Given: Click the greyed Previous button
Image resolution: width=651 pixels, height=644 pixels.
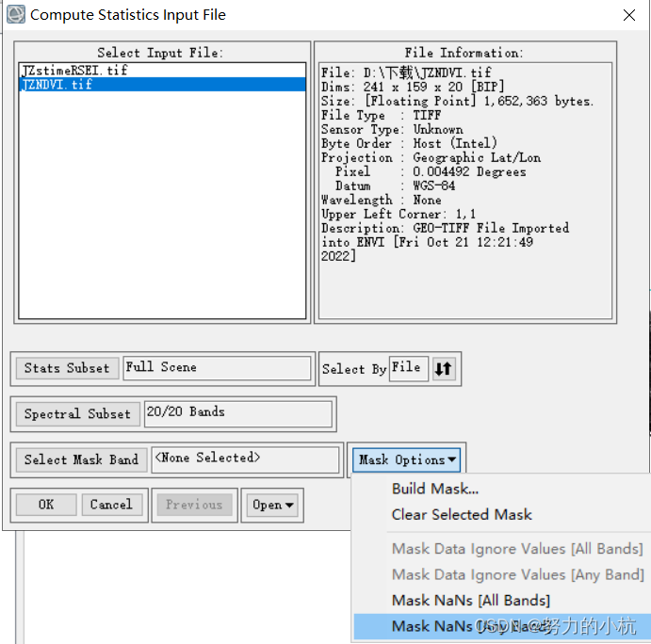Looking at the screenshot, I should [194, 505].
